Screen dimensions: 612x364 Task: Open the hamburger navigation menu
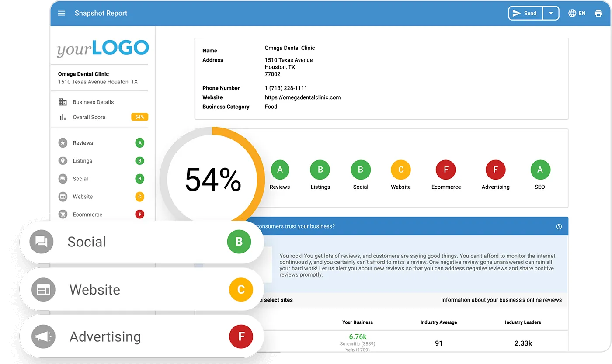[x=61, y=13]
